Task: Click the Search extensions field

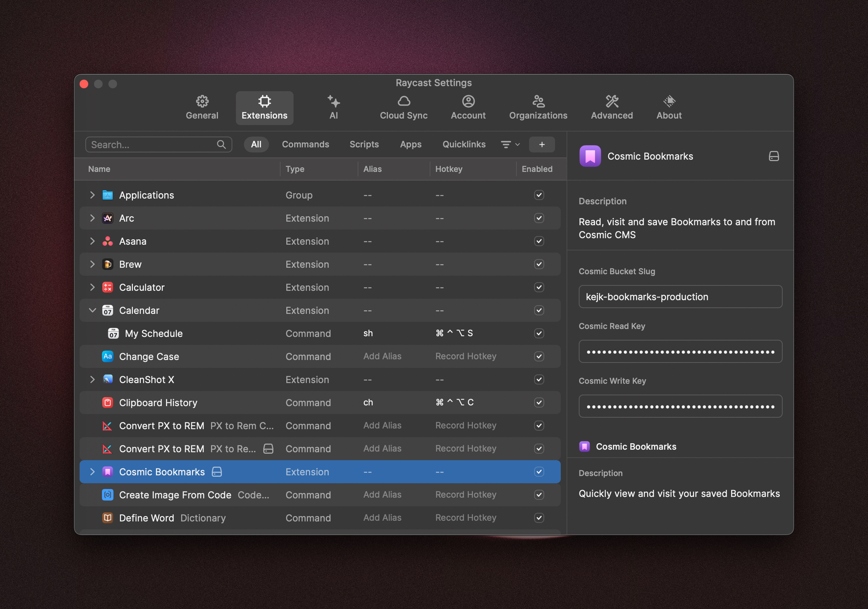Action: click(158, 145)
